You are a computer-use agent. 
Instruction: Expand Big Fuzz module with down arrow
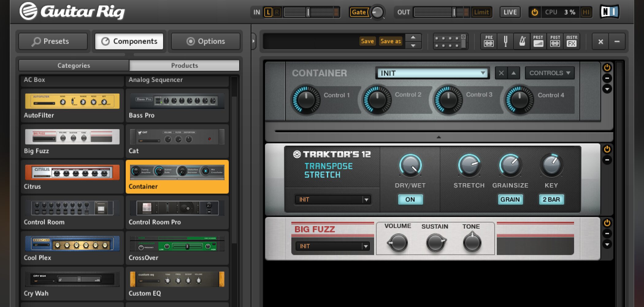tap(607, 244)
